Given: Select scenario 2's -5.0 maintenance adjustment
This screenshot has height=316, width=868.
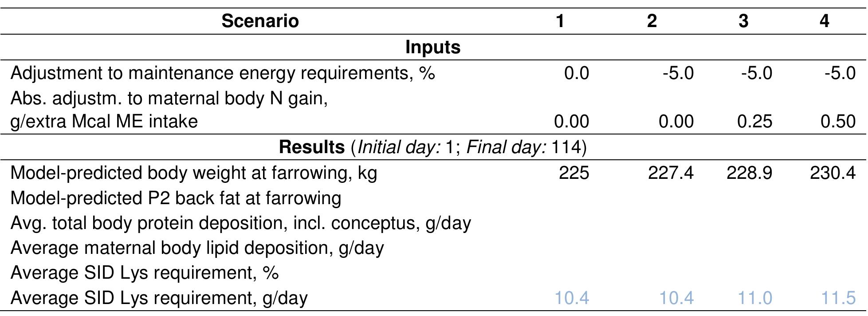Looking at the screenshot, I should [x=678, y=73].
